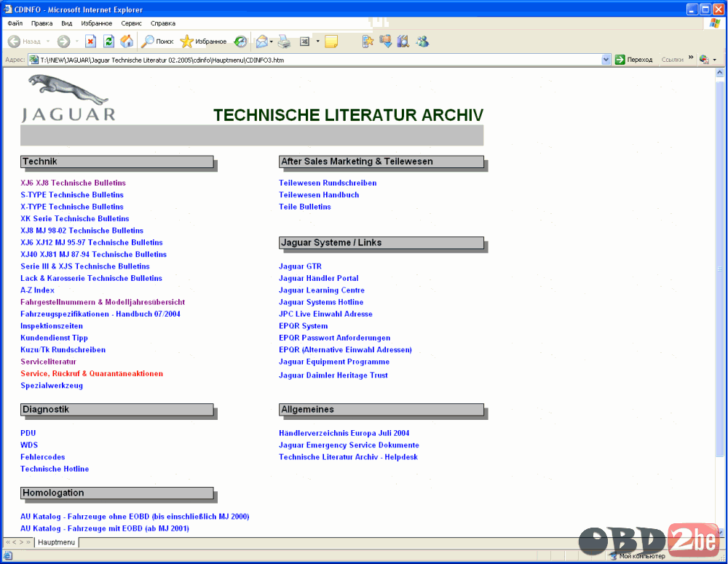Open S-TYPE Technische Bulletins link
The width and height of the screenshot is (728, 564).
click(x=72, y=195)
